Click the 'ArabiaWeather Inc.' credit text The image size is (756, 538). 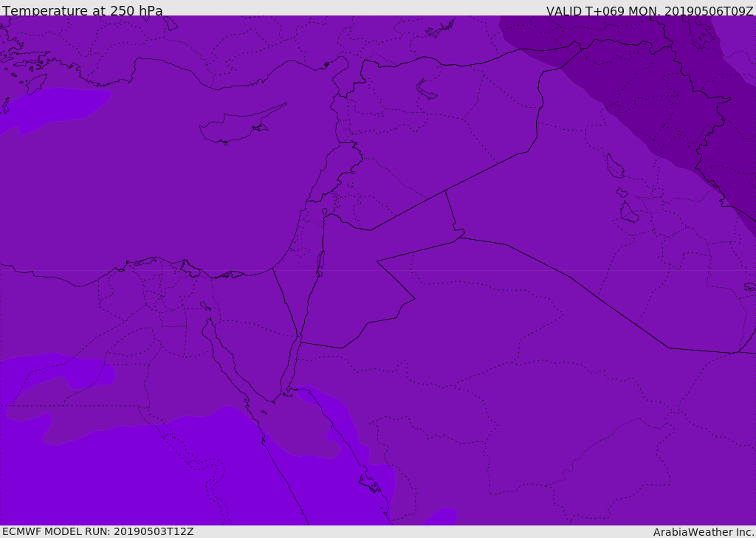tap(704, 532)
